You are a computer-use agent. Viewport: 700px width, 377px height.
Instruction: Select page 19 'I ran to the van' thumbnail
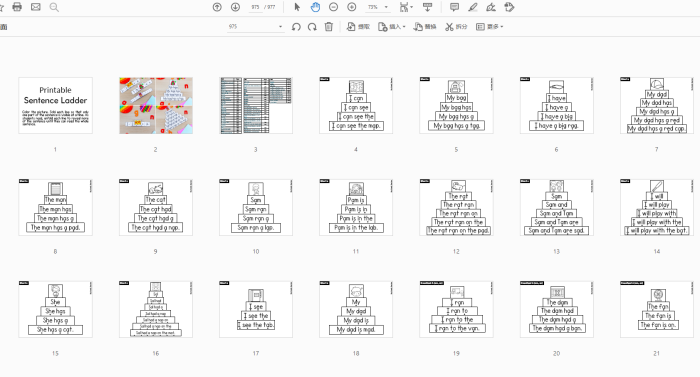[456, 309]
